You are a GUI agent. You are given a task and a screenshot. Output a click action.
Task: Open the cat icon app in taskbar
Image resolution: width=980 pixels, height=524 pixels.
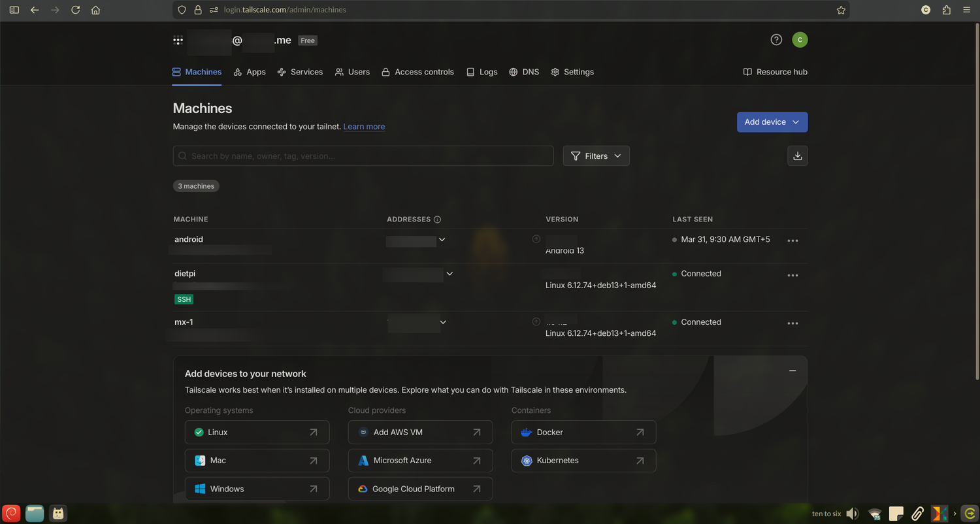pyautogui.click(x=58, y=514)
